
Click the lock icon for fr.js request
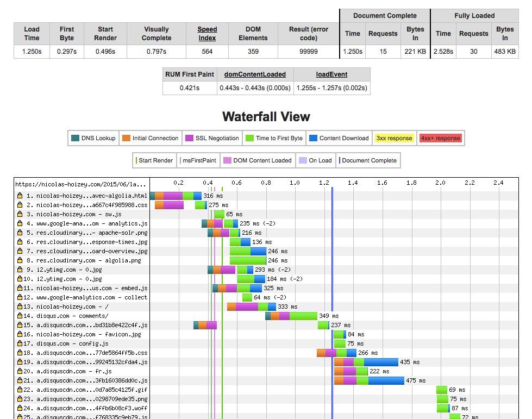20,371
